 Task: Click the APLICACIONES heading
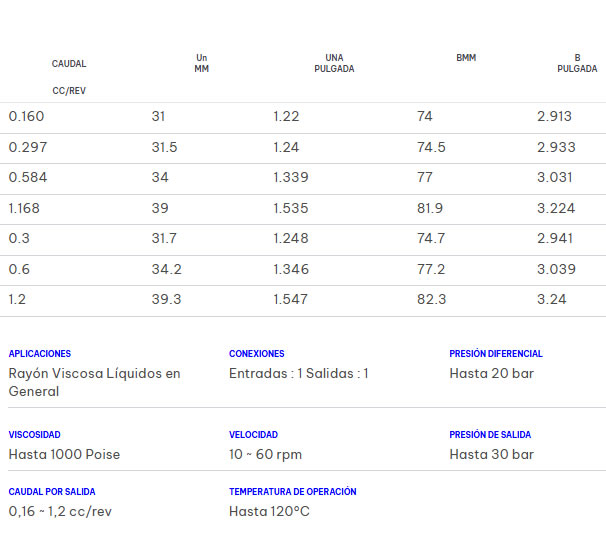coord(40,354)
